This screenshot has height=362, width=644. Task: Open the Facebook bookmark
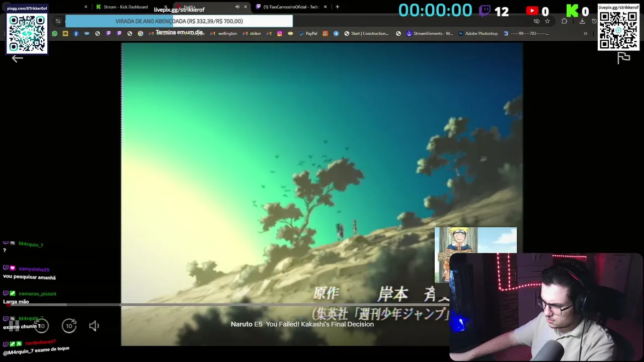[76, 34]
